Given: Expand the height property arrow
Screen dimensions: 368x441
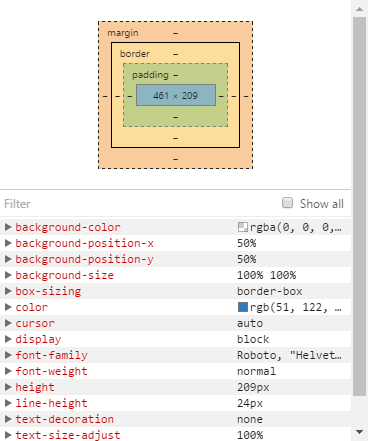Looking at the screenshot, I should point(8,387).
